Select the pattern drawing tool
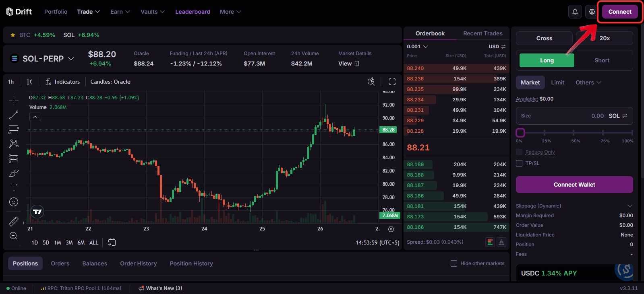 pos(14,144)
